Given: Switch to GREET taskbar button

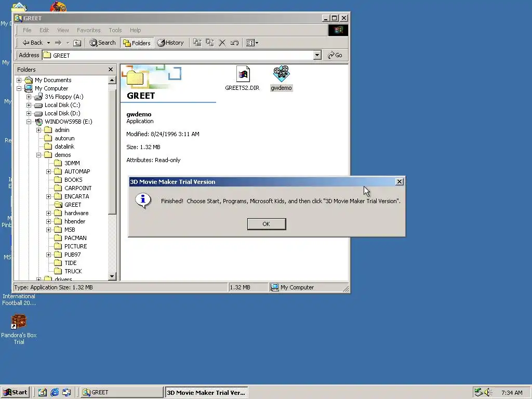Looking at the screenshot, I should (122, 393).
